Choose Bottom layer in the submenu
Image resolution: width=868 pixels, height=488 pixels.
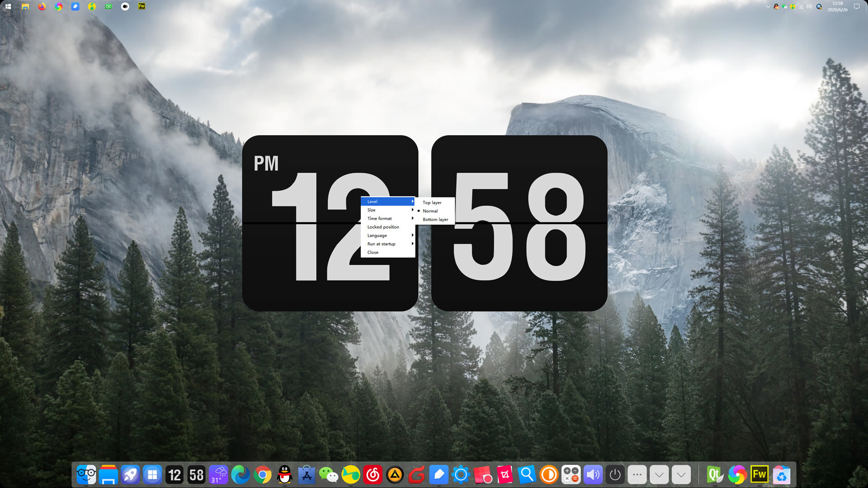(435, 220)
